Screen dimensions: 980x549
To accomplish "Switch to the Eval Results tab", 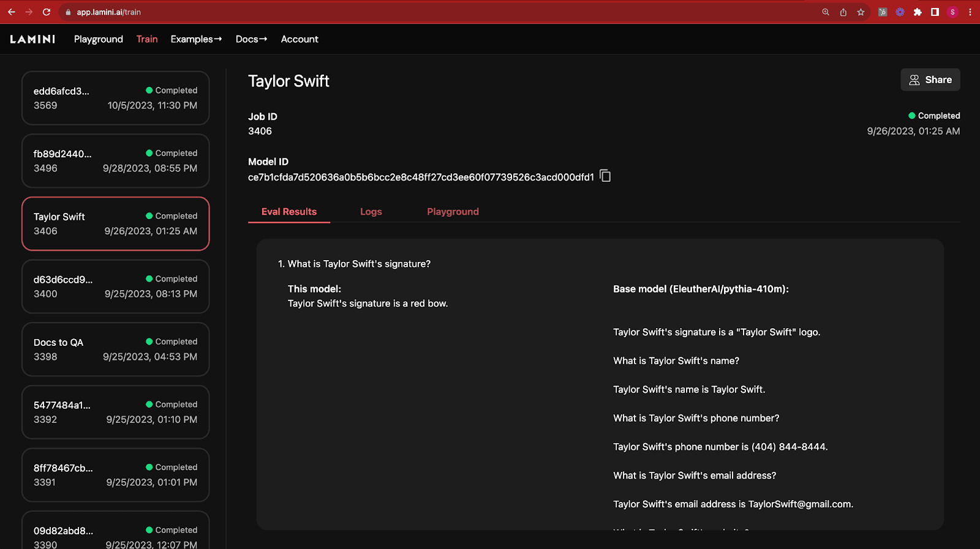I will point(289,212).
